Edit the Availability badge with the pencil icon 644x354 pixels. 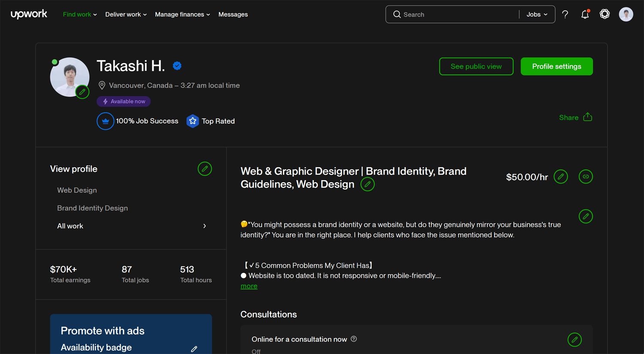click(x=194, y=348)
